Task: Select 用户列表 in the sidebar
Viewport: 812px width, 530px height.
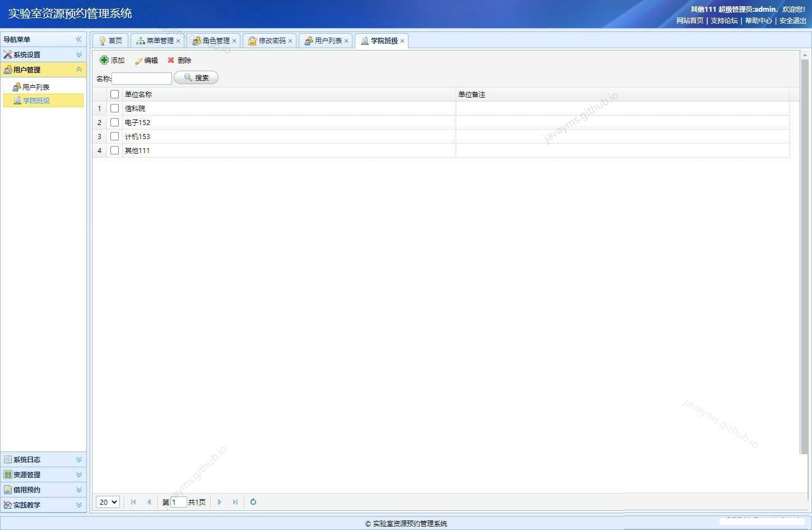Action: click(x=35, y=86)
